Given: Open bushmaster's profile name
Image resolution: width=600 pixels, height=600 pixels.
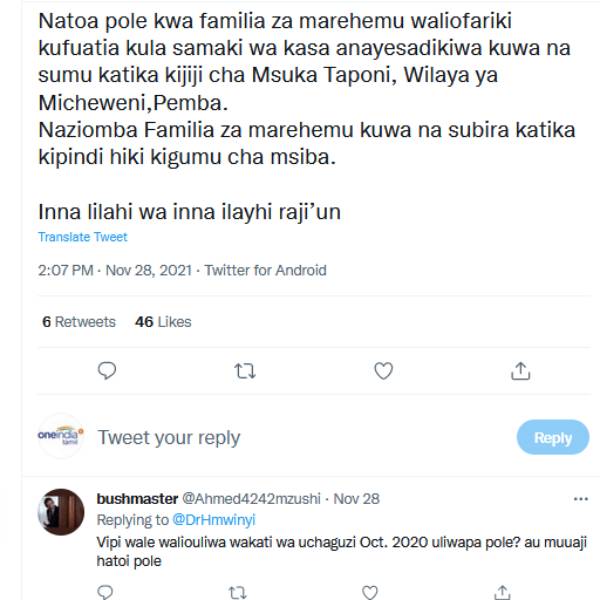Looking at the screenshot, I should tap(137, 498).
